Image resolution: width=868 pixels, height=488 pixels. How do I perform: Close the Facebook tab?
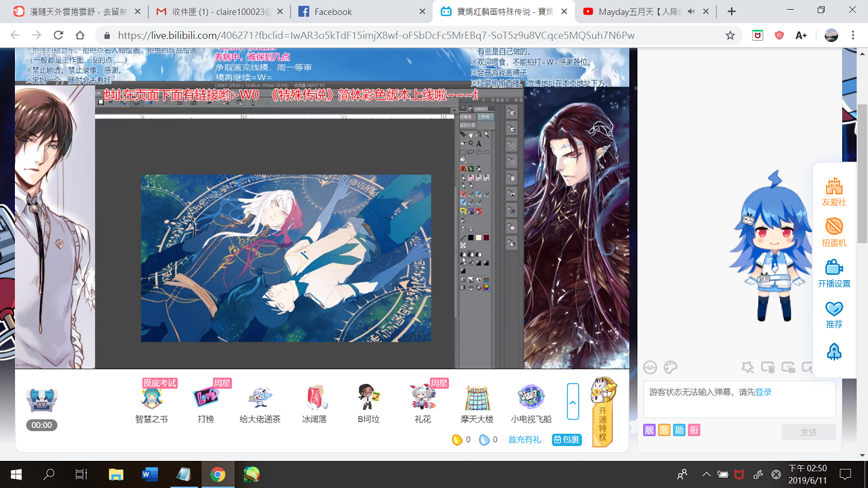tap(422, 12)
